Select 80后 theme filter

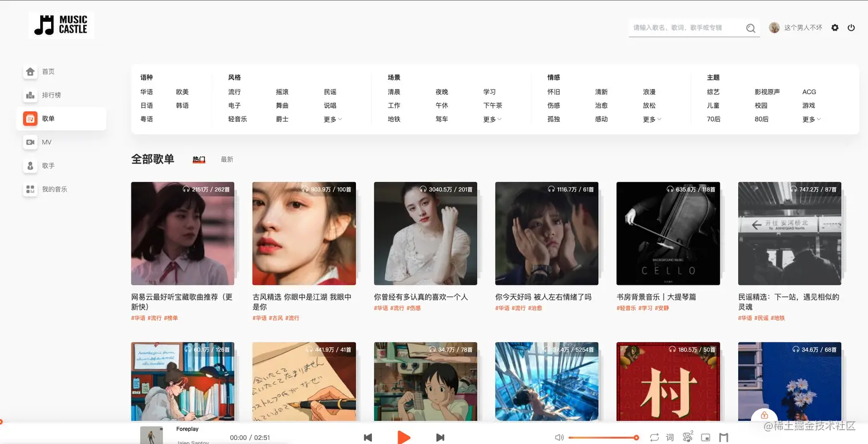[x=761, y=119]
